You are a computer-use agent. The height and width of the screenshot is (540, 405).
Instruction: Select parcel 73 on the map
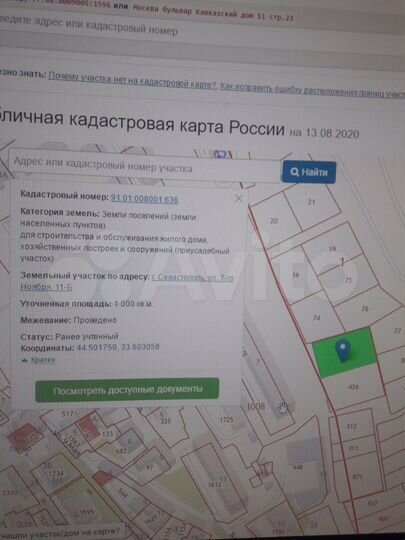[x=348, y=280]
